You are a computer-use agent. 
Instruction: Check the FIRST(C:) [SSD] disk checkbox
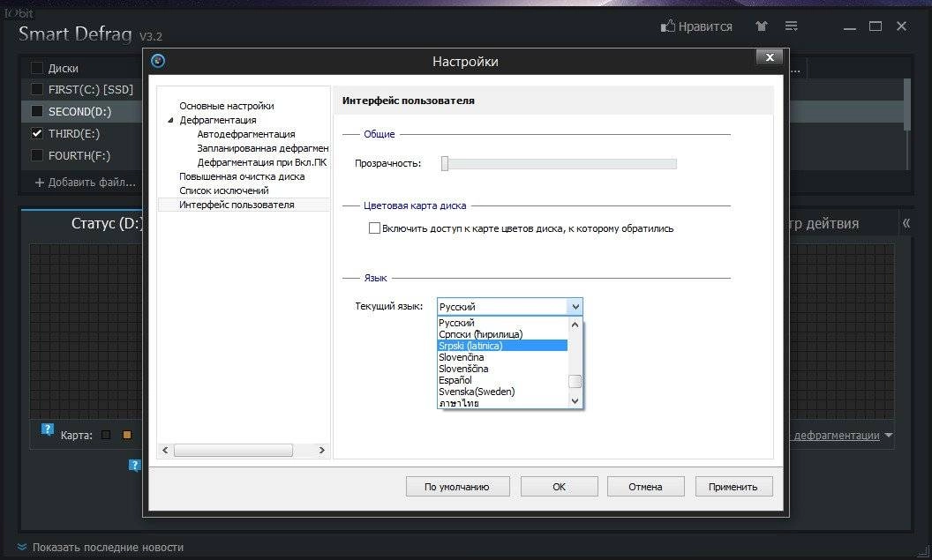[x=37, y=89]
